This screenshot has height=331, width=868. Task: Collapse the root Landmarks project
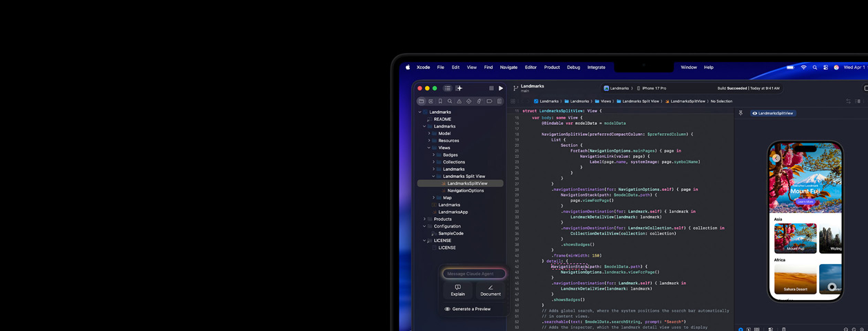[420, 112]
